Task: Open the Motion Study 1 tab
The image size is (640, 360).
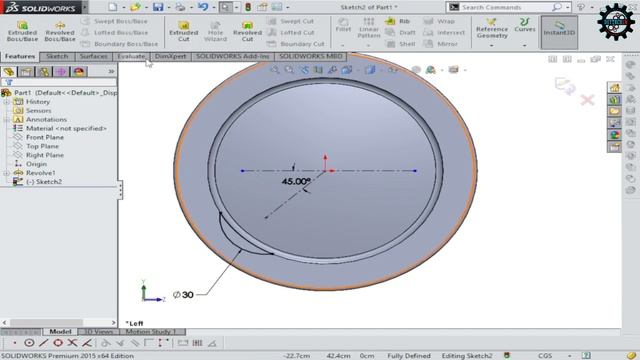Action: coord(151,332)
